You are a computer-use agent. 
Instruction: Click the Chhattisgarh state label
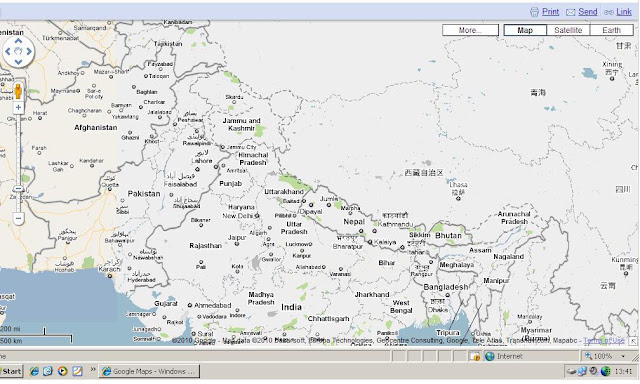329,319
